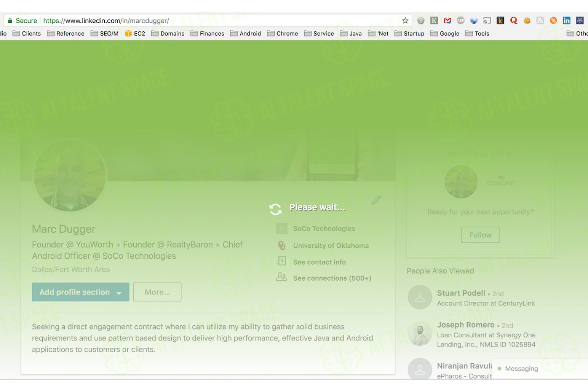Image resolution: width=588 pixels, height=392 pixels.
Task: Open the Startup bookmark folder
Action: (x=409, y=33)
